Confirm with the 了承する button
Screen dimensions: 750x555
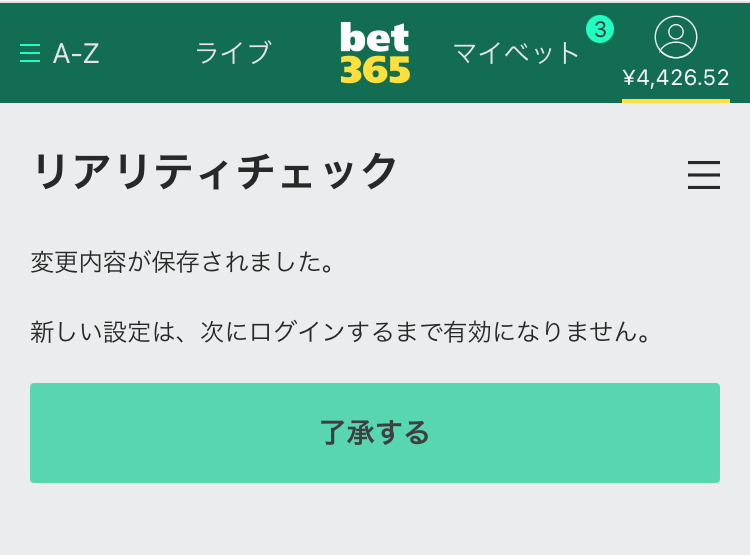pyautogui.click(x=375, y=433)
